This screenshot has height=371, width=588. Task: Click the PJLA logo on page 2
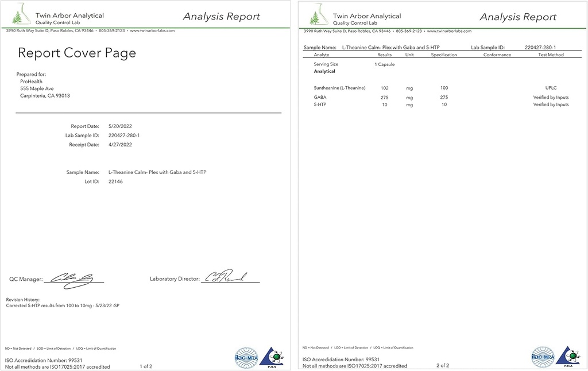pos(568,356)
